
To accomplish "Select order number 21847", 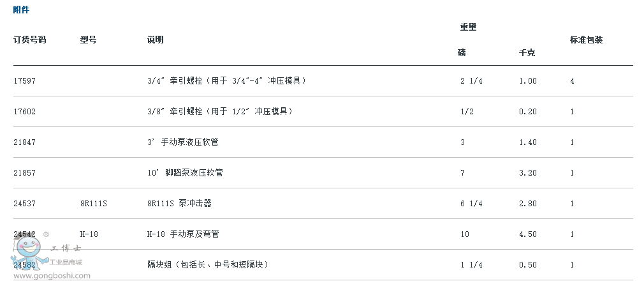I will (25, 142).
